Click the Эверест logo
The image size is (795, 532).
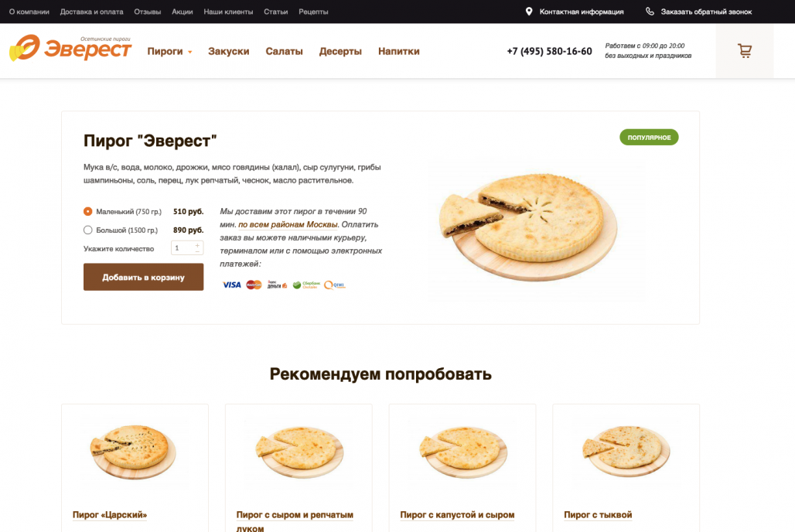70,48
